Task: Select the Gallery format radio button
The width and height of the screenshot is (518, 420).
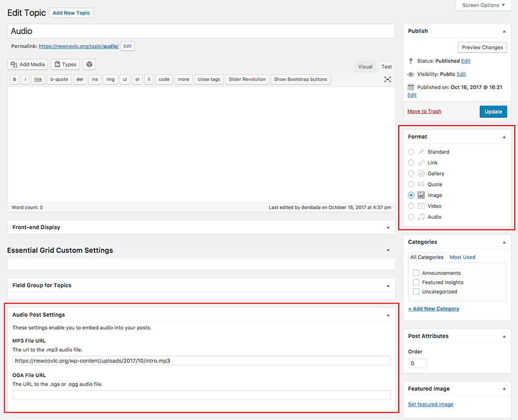Action: tap(411, 174)
